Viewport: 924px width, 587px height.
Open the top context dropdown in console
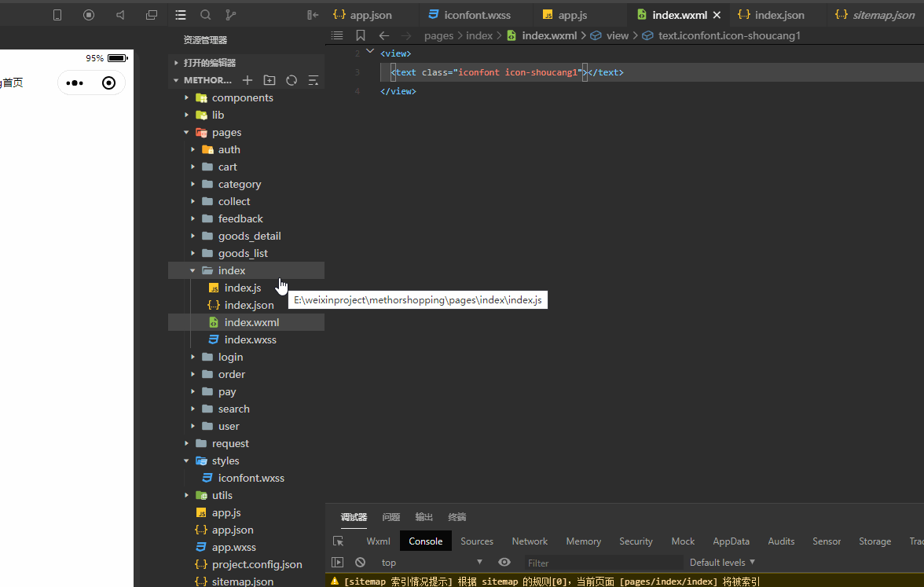click(x=431, y=563)
